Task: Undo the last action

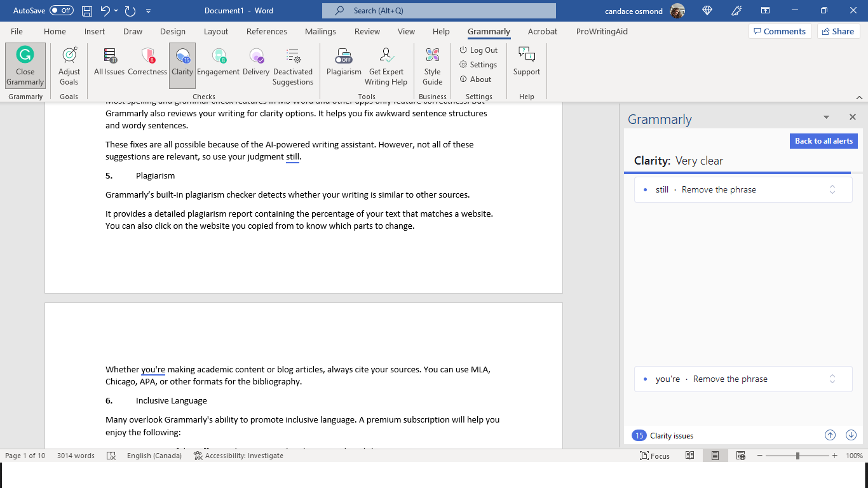Action: [x=105, y=11]
